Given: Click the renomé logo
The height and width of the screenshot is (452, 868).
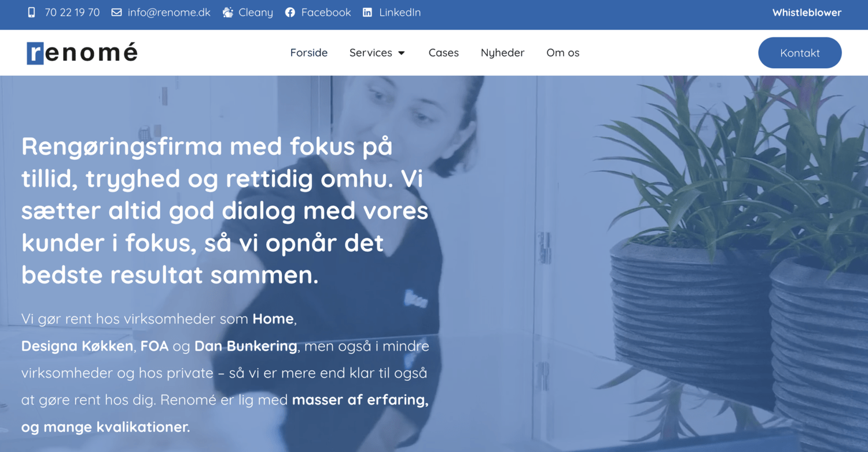Looking at the screenshot, I should (82, 53).
